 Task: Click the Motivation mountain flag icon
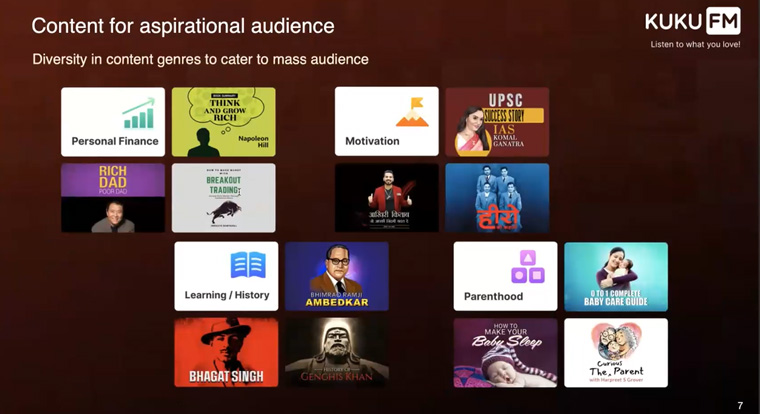pos(412,112)
